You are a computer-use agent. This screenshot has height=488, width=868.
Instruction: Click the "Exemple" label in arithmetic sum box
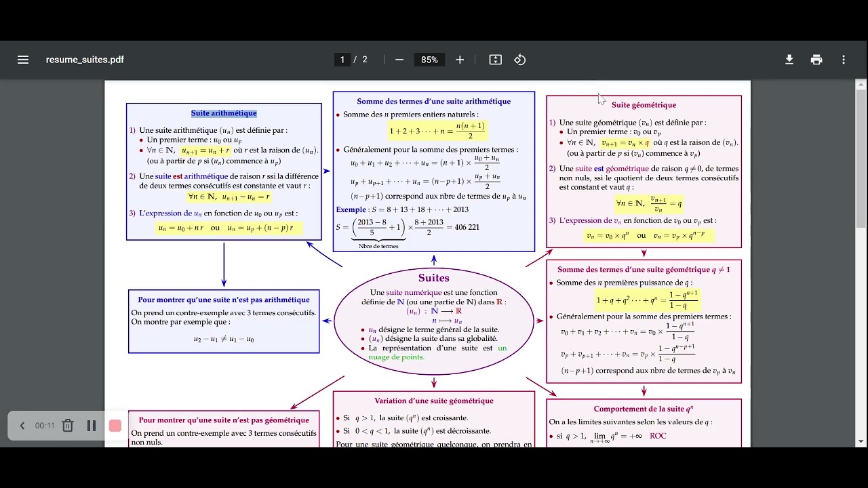coord(351,209)
